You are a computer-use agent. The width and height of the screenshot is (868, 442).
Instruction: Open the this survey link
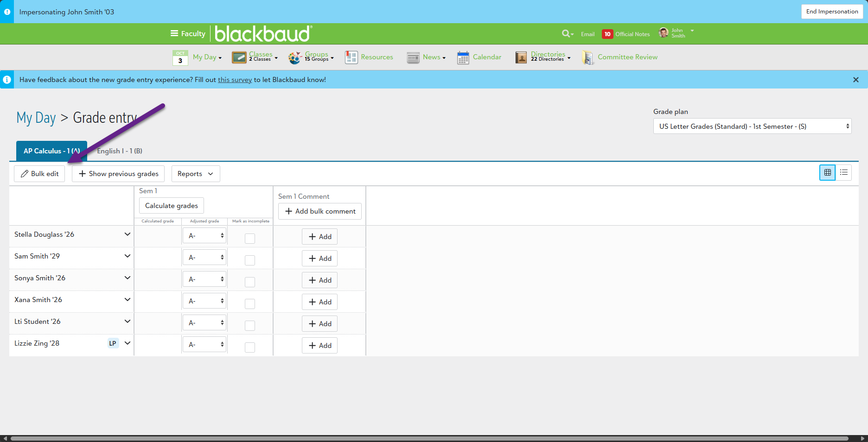click(235, 80)
